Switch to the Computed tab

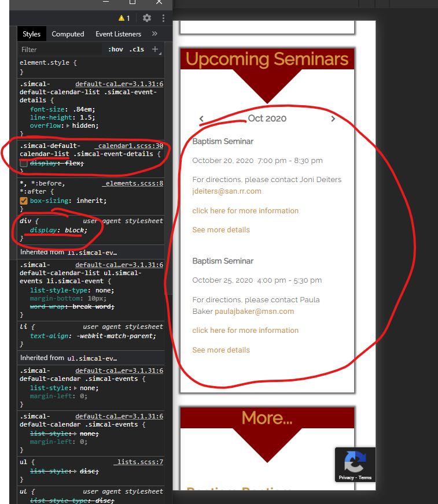[68, 34]
